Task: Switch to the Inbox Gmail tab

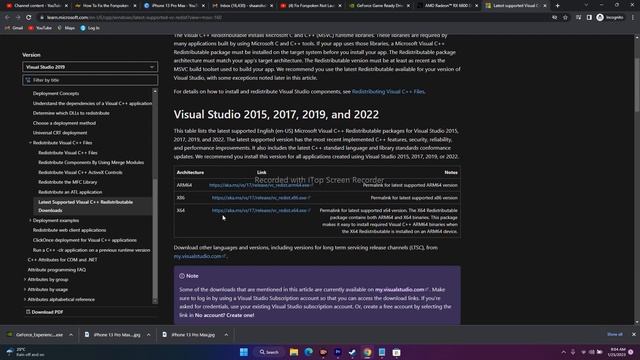Action: tap(242, 6)
